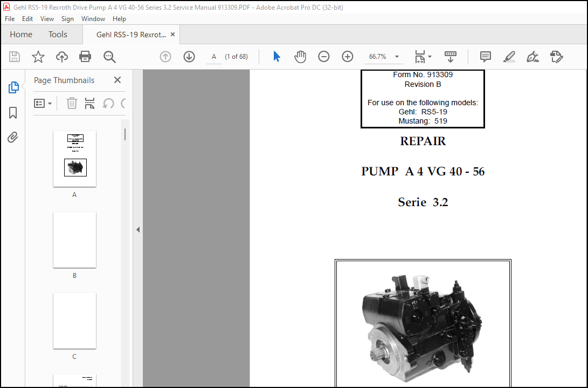This screenshot has width=588, height=388.
Task: Close the Gehl RS5-19 document tab
Action: coord(172,34)
